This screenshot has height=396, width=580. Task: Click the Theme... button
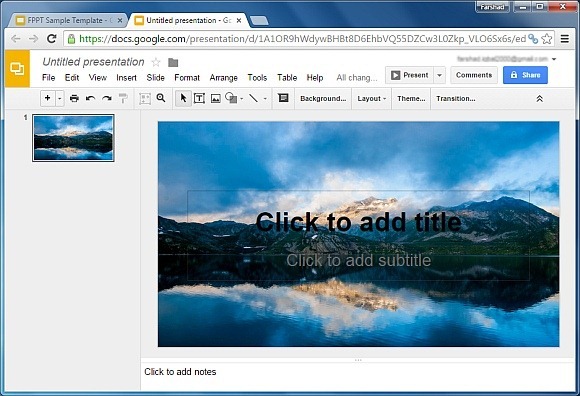411,99
